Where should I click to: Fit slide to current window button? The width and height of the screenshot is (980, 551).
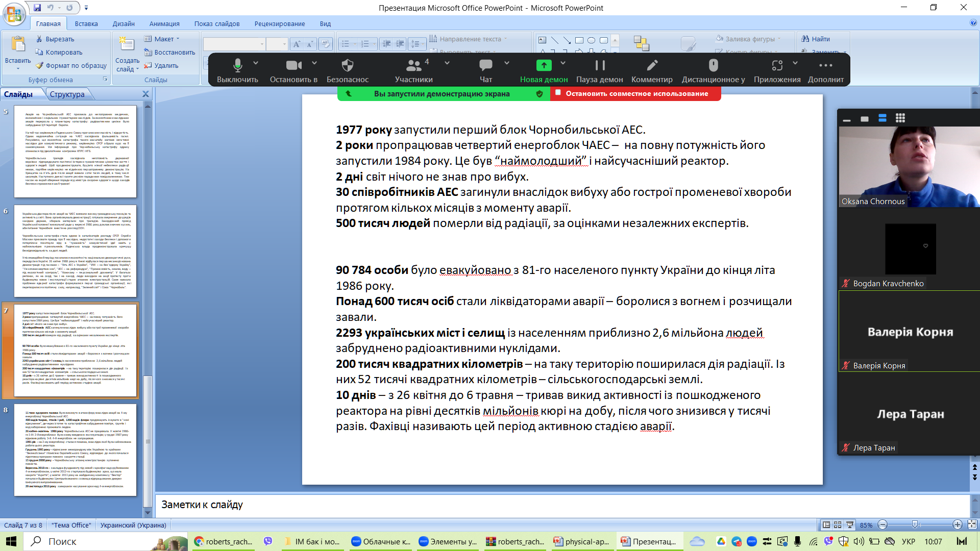point(972,524)
